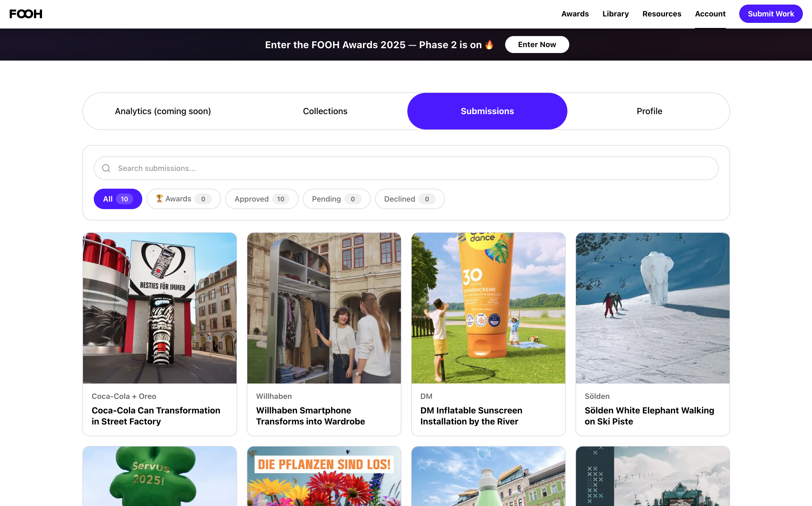Viewport: 812px width, 506px height.
Task: Click title Coca-Cola Can Transformation in Street Factory
Action: [x=156, y=416]
